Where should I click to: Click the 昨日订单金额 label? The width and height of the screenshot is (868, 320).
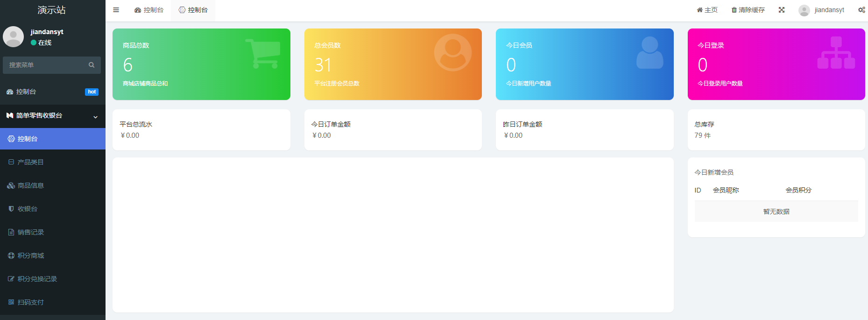click(x=522, y=124)
